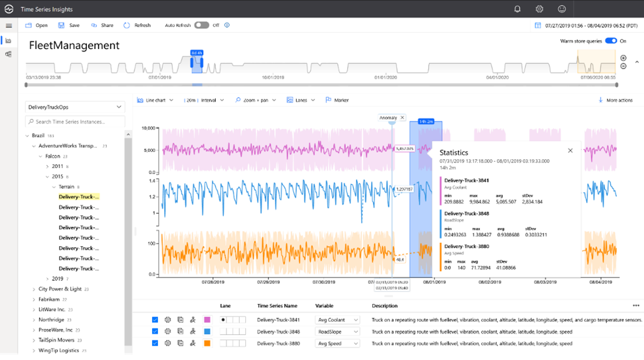Open the Zoom + pan dropdown
This screenshot has width=644, height=360.
point(255,100)
